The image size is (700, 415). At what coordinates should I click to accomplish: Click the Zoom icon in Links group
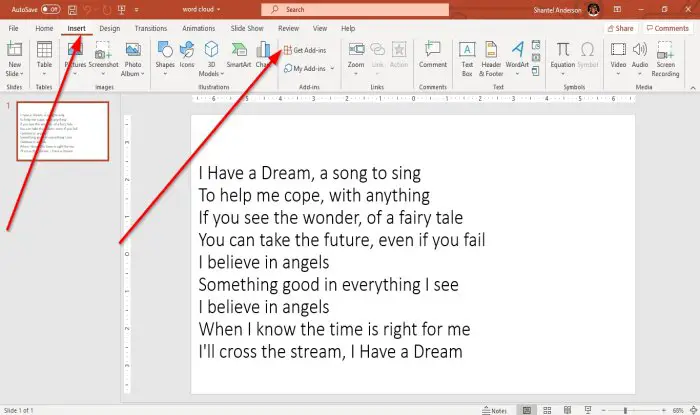point(356,50)
